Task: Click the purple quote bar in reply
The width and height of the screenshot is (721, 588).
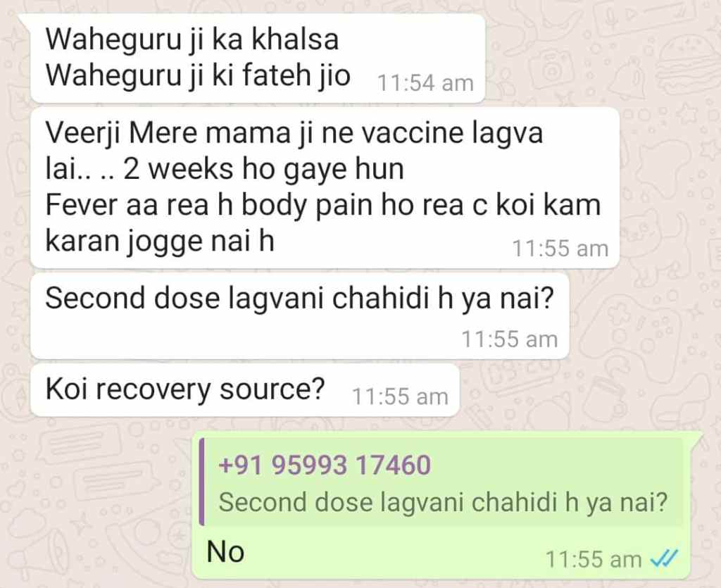Action: tap(202, 482)
